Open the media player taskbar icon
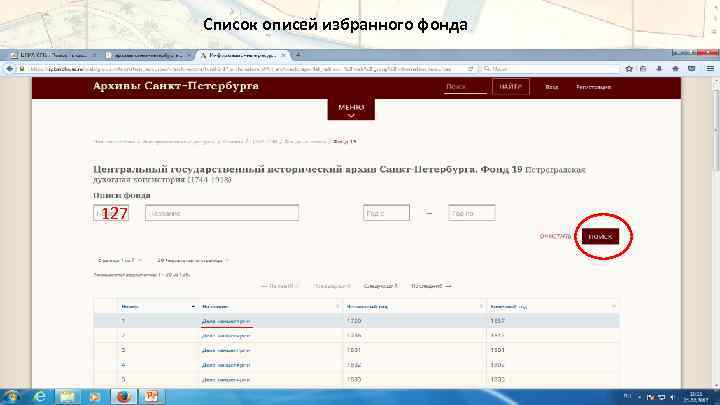 pyautogui.click(x=95, y=397)
